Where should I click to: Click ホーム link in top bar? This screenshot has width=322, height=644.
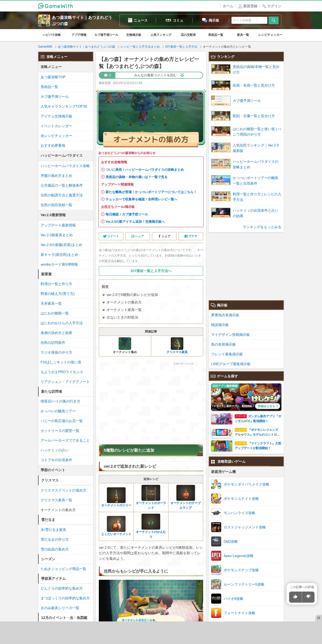(228, 6)
